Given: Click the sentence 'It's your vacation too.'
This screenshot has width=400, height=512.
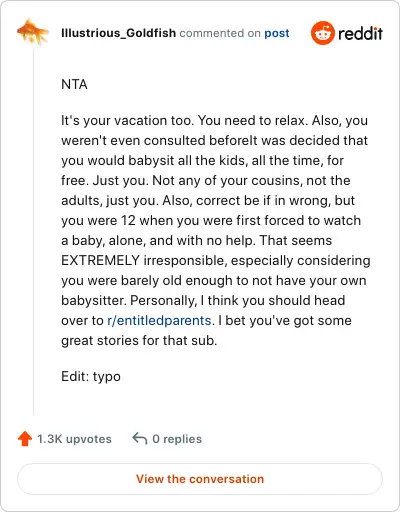Looking at the screenshot, I should pyautogui.click(x=127, y=120).
